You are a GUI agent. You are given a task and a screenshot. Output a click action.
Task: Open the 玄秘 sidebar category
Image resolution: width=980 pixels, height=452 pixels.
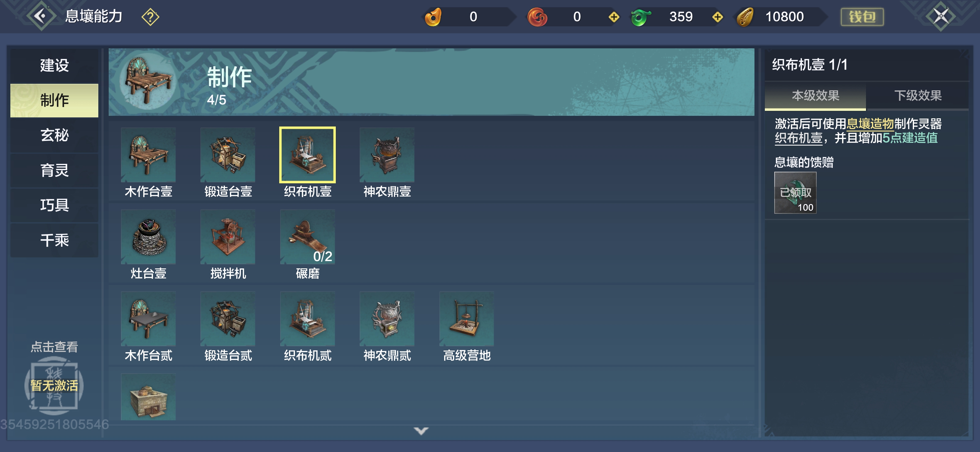[x=54, y=135]
